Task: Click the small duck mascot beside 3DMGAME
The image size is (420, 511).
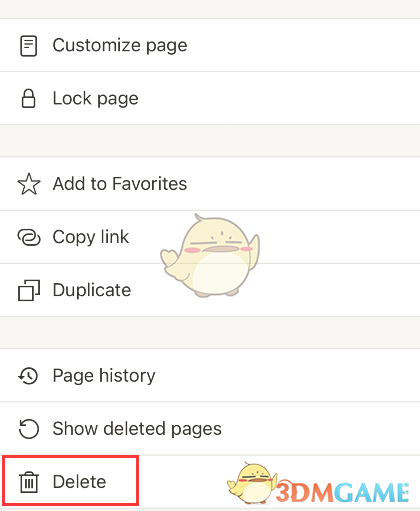Action: (x=252, y=483)
